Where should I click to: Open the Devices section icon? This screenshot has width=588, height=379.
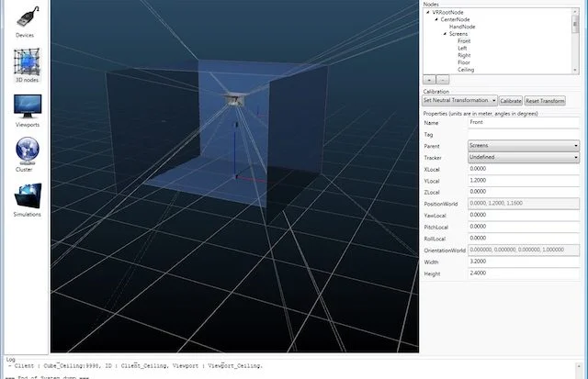point(28,17)
